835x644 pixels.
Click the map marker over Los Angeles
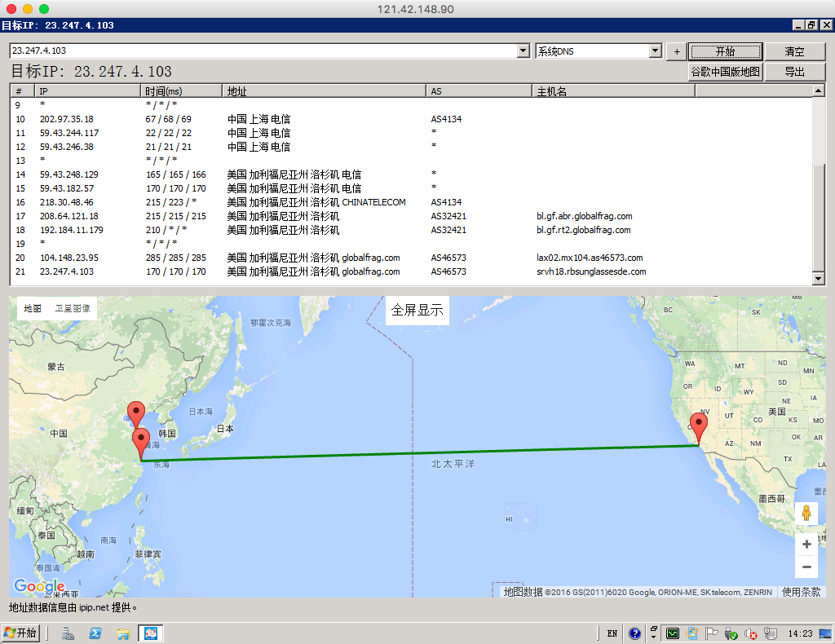(x=698, y=428)
